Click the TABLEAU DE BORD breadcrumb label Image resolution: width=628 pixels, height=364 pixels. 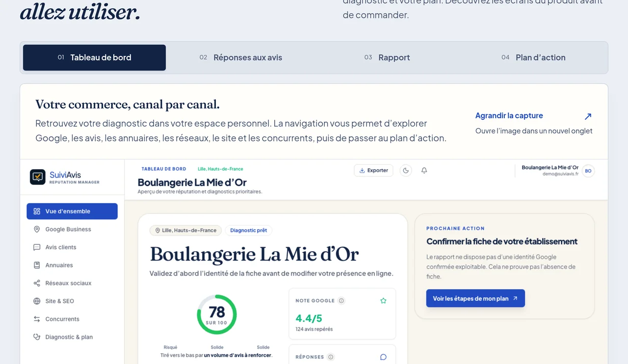164,169
